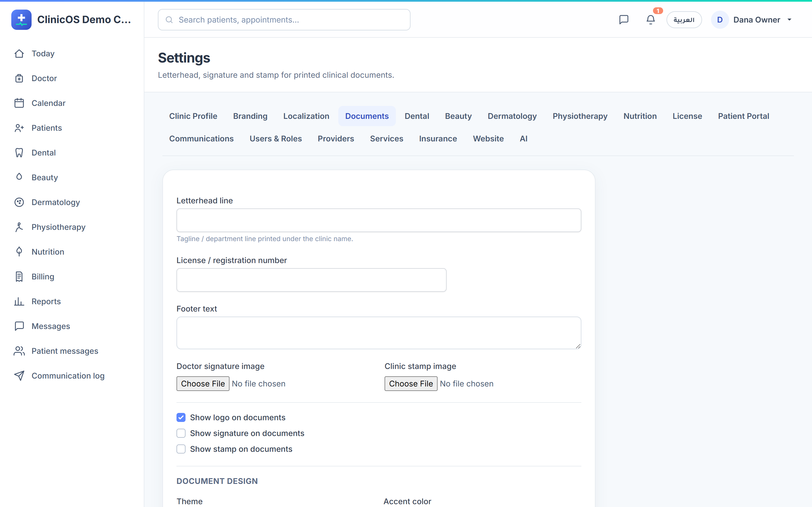812x507 pixels.
Task: Open Reports via bar chart icon
Action: [x=19, y=301]
